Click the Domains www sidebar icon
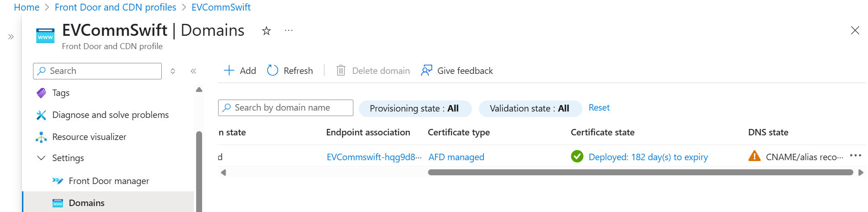 pyautogui.click(x=58, y=203)
